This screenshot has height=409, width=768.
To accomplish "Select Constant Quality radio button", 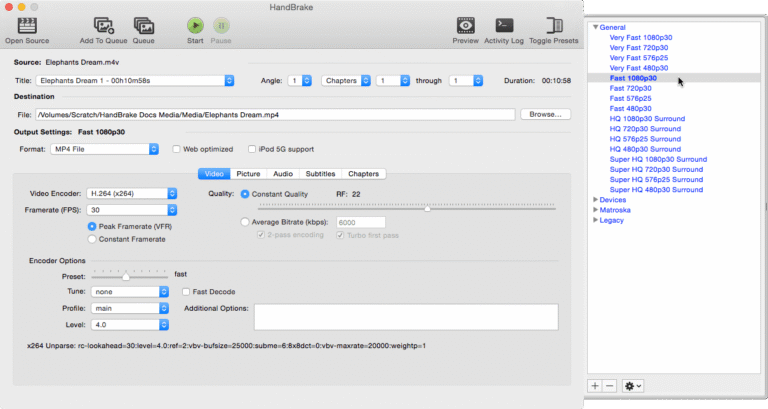I will tap(245, 194).
